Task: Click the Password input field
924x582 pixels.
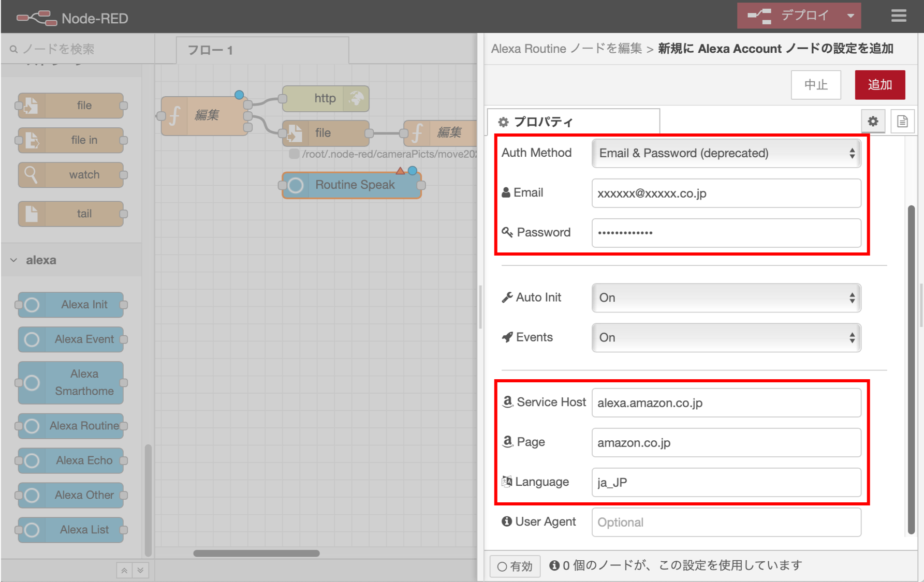Action: (x=726, y=233)
